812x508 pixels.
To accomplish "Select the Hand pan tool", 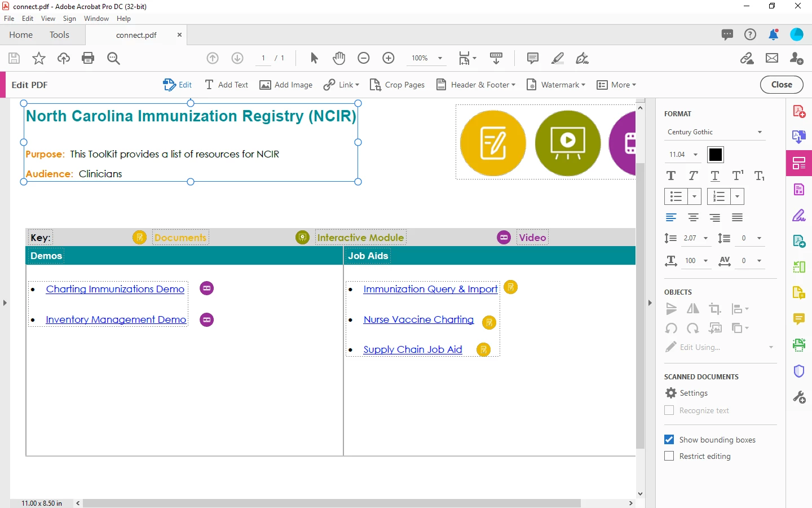I will (x=339, y=58).
